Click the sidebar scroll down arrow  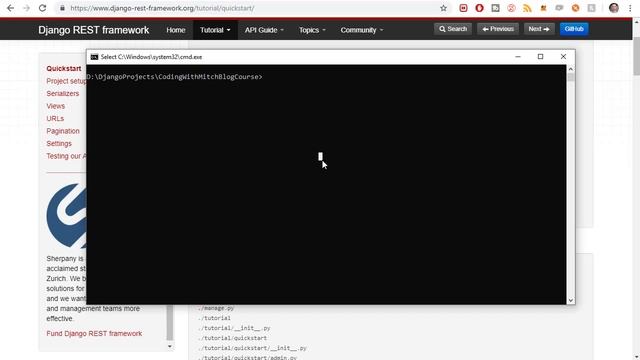click(x=170, y=346)
